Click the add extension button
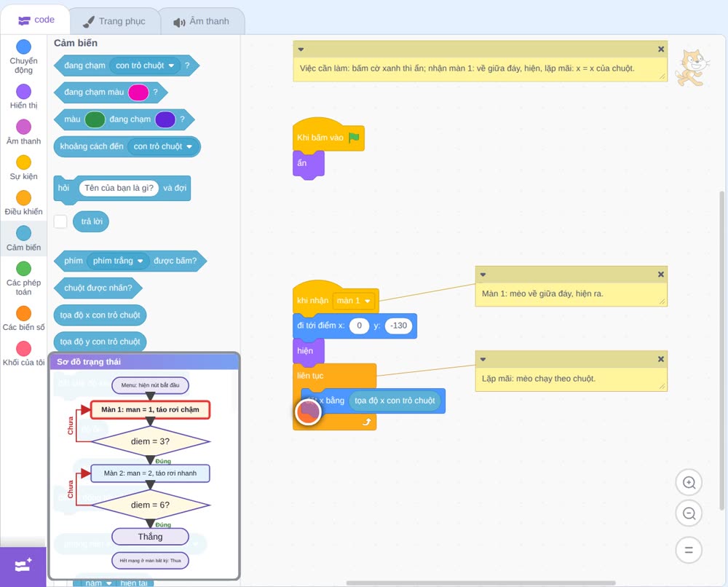 click(x=23, y=566)
